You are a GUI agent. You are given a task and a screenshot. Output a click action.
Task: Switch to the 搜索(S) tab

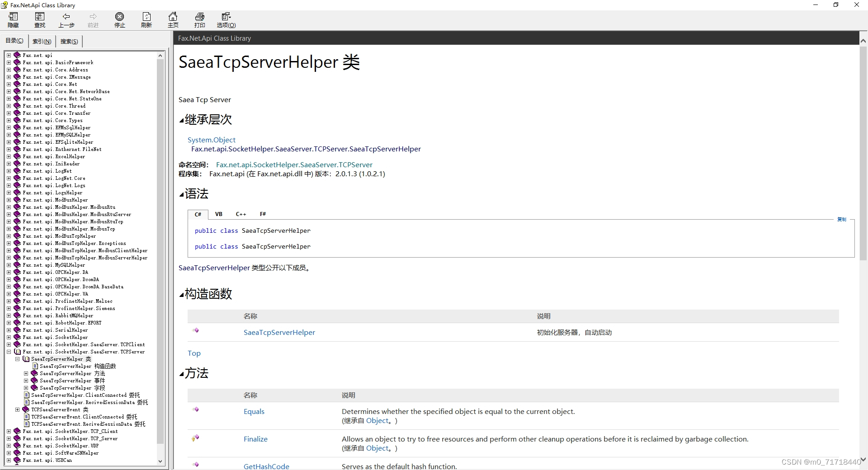[x=69, y=41]
